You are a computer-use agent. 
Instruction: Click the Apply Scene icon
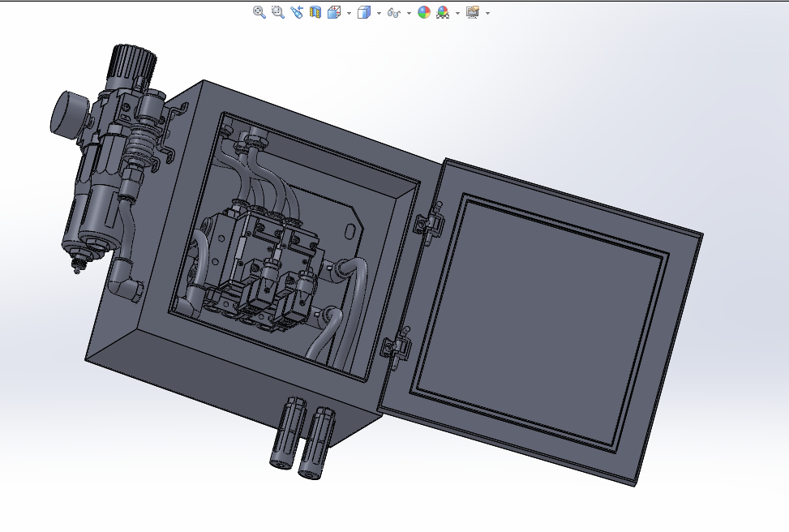click(443, 12)
